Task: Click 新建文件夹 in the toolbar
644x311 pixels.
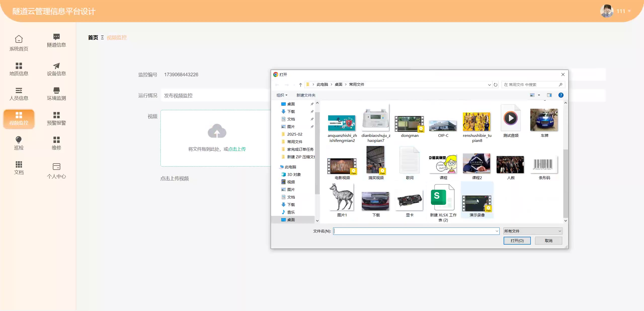Action: (x=306, y=95)
